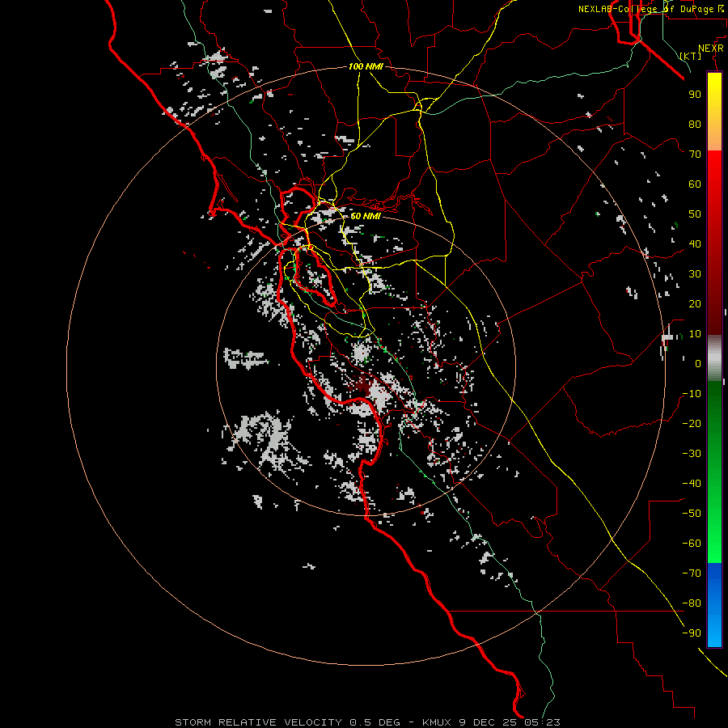
Task: Click the "100 NMI" range ring label
Action: coord(366,66)
